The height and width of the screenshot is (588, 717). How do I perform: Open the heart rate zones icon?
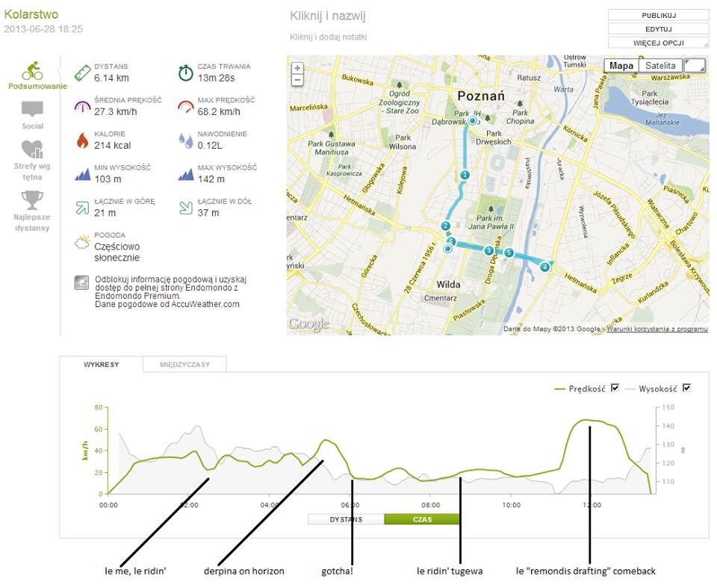[x=32, y=149]
